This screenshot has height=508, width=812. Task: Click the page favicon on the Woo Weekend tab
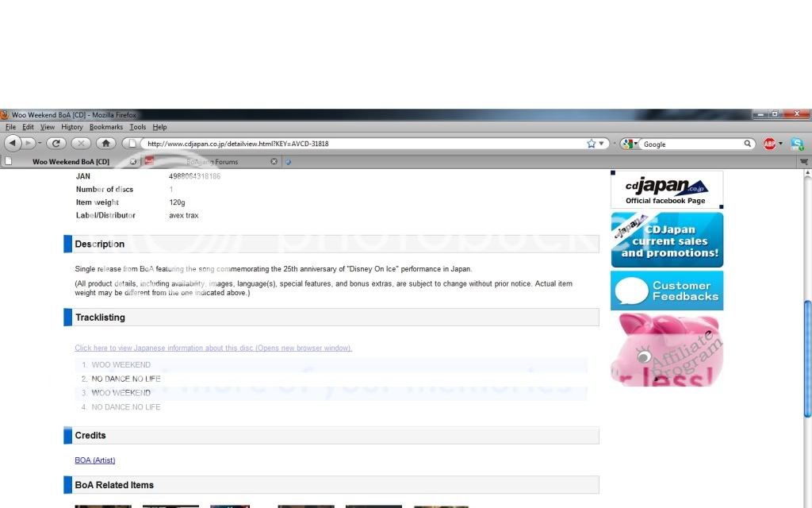8,161
